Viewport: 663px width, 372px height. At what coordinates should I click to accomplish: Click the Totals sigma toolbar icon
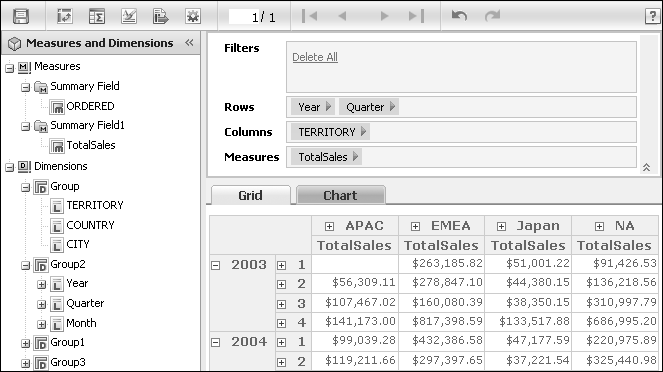click(x=97, y=16)
